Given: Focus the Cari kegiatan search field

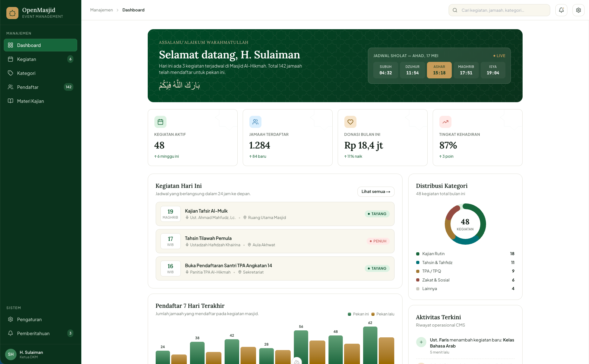Looking at the screenshot, I should coord(499,10).
